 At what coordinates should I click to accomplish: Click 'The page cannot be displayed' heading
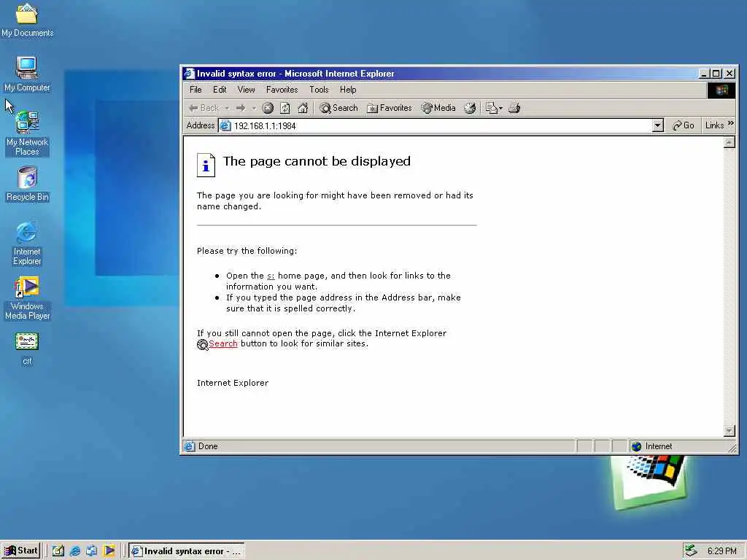[x=317, y=161]
